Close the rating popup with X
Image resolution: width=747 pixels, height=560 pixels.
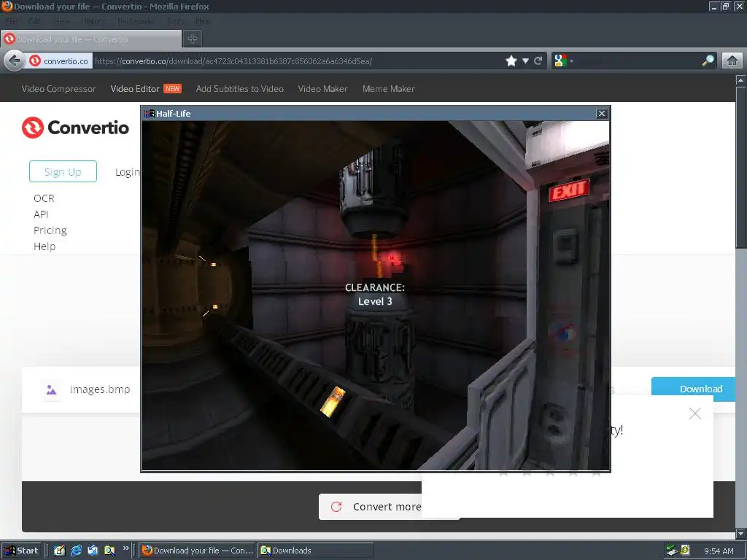[x=695, y=413]
